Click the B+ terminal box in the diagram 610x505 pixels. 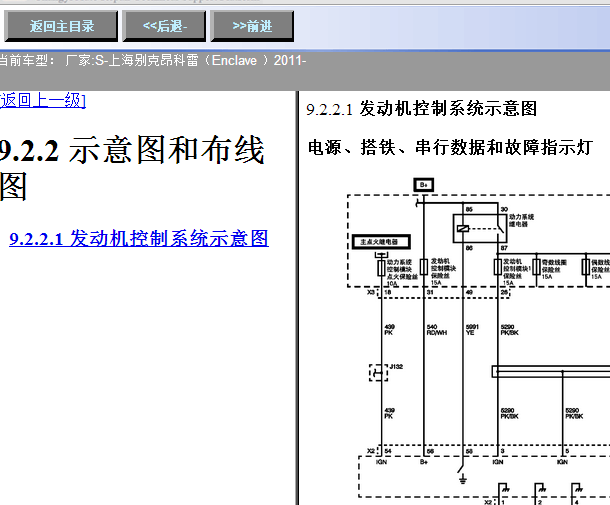click(424, 185)
